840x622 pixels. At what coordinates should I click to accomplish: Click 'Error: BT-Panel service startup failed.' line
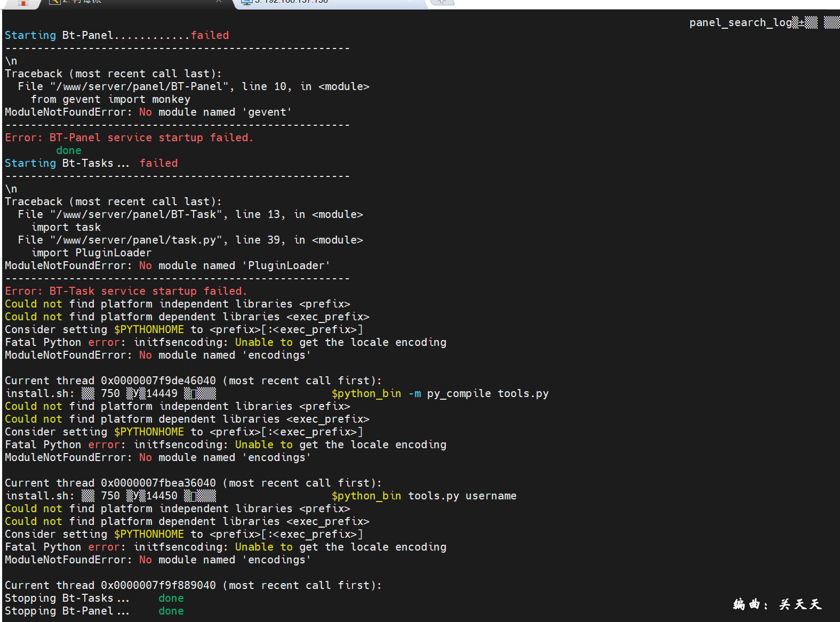[x=129, y=138]
